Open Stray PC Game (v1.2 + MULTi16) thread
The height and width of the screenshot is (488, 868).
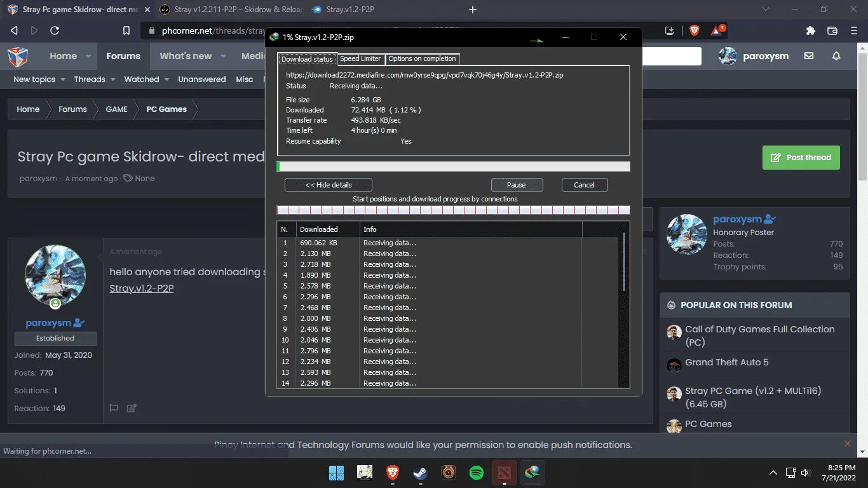point(753,397)
